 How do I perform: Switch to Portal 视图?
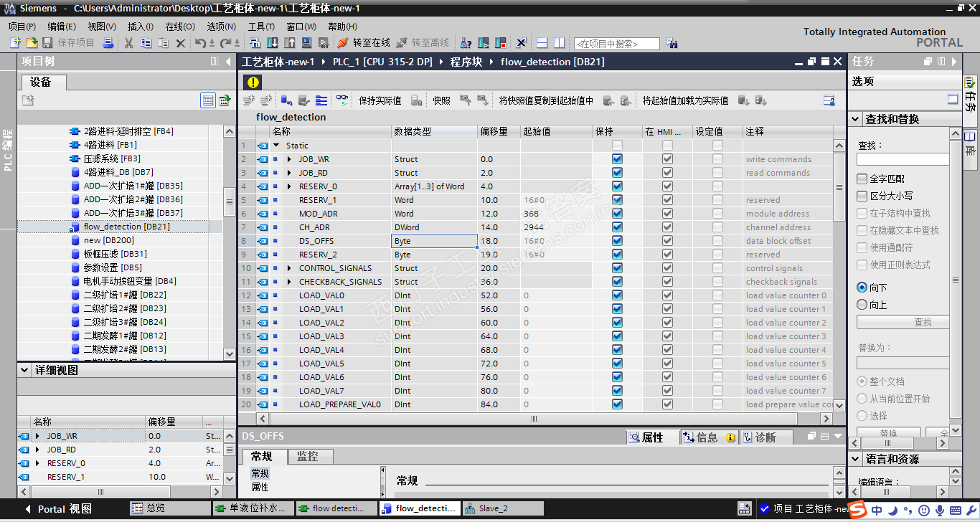pos(59,509)
